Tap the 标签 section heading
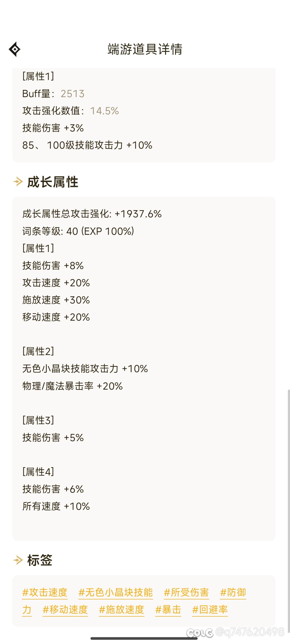 [x=40, y=560]
